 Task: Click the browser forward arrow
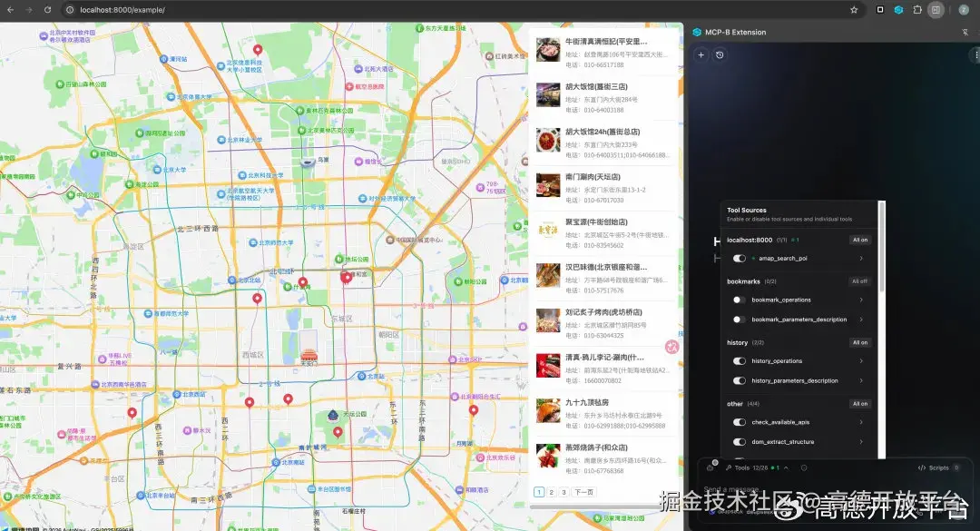pyautogui.click(x=29, y=10)
